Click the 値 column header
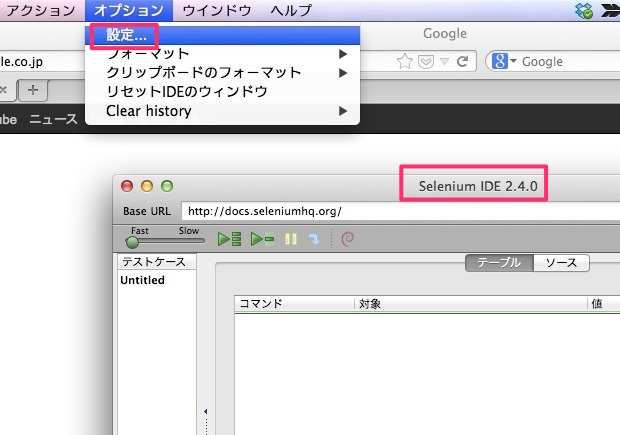 point(604,304)
